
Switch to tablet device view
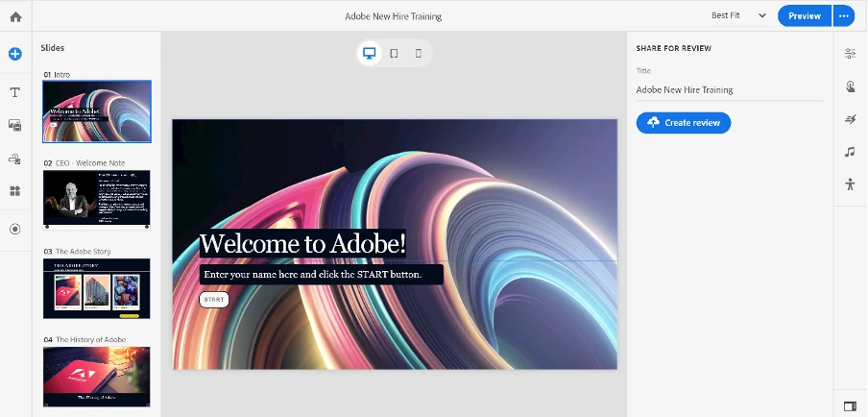(394, 53)
